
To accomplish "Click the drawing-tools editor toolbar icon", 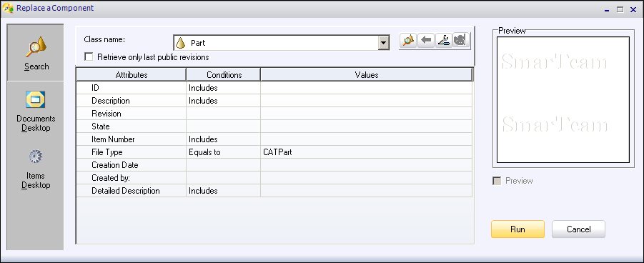I will [x=444, y=41].
